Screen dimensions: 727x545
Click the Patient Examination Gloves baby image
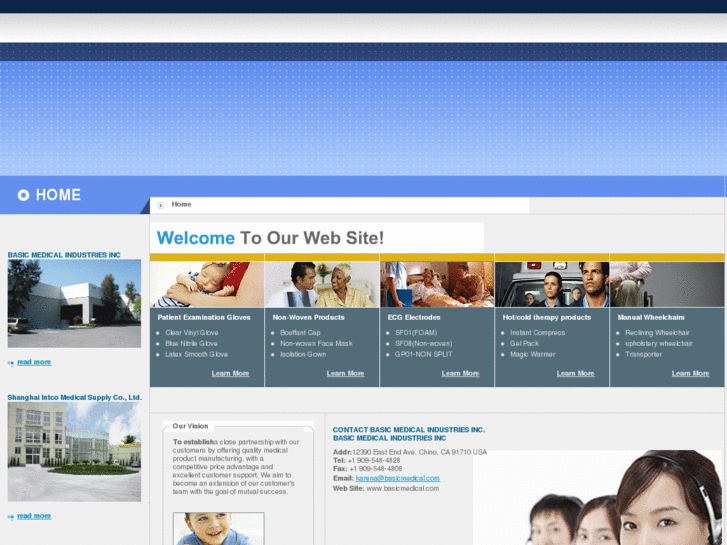tap(207, 284)
